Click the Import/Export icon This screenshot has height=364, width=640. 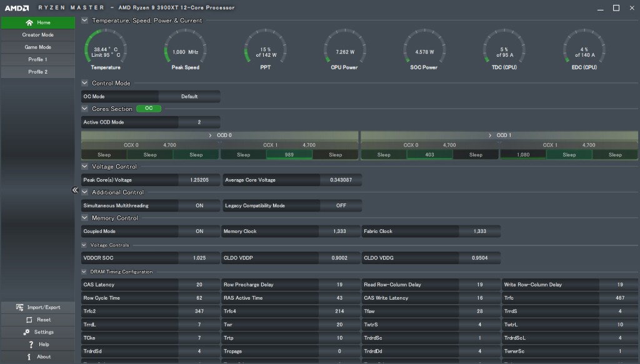click(x=19, y=307)
